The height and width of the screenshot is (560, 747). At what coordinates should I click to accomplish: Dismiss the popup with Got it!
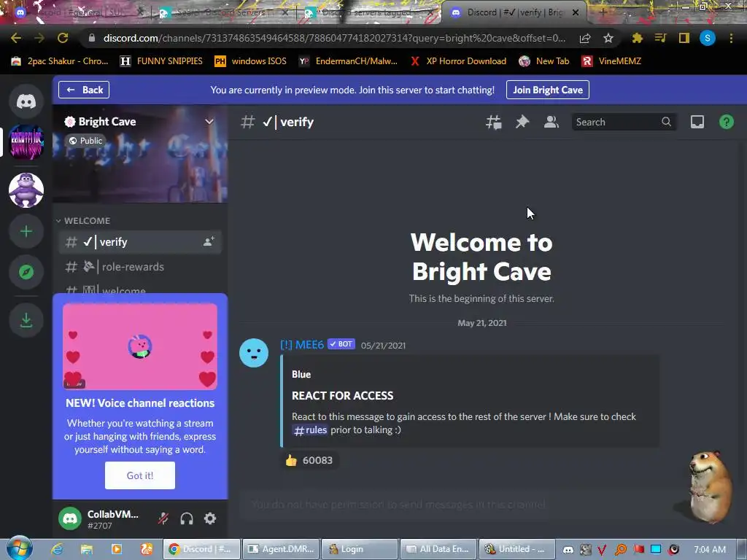coord(140,475)
